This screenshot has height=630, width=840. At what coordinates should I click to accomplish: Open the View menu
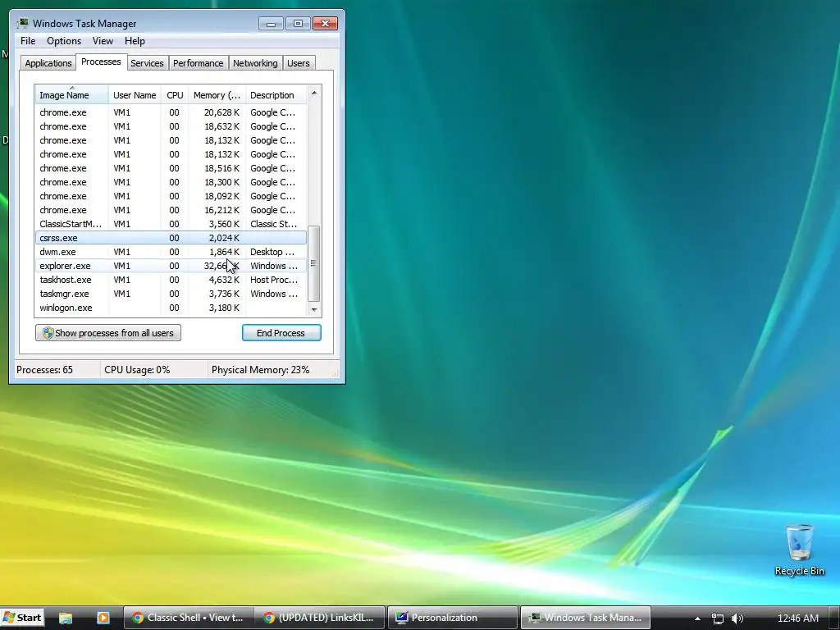click(x=103, y=41)
